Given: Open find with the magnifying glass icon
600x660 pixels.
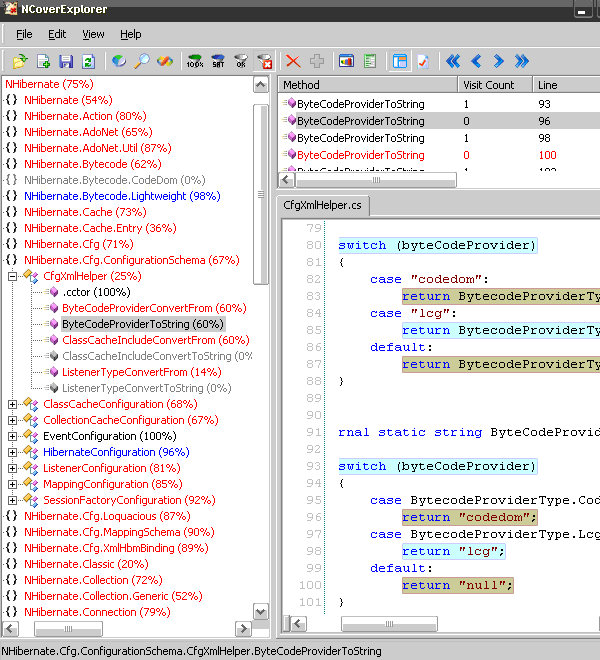Looking at the screenshot, I should point(142,61).
